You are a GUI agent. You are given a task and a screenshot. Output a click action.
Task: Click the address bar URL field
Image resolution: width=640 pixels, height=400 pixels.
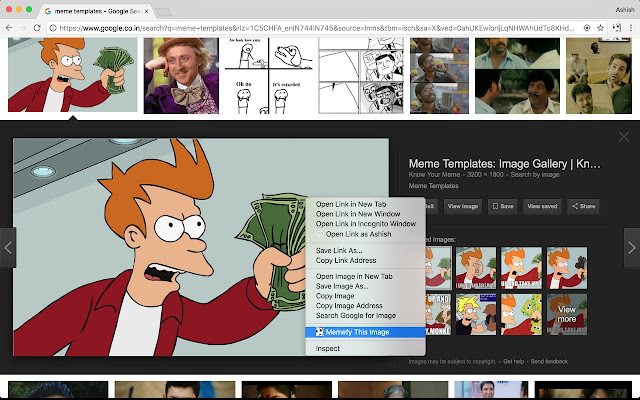316,28
